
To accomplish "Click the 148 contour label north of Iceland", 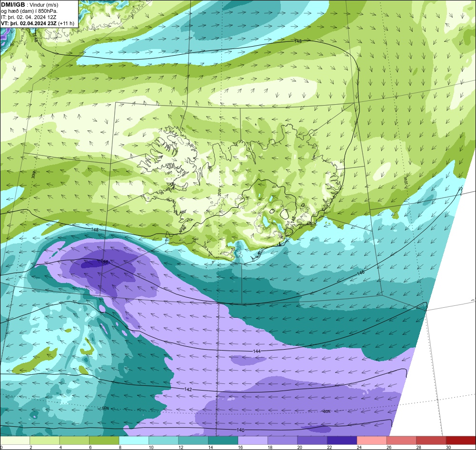I will pos(298,41).
